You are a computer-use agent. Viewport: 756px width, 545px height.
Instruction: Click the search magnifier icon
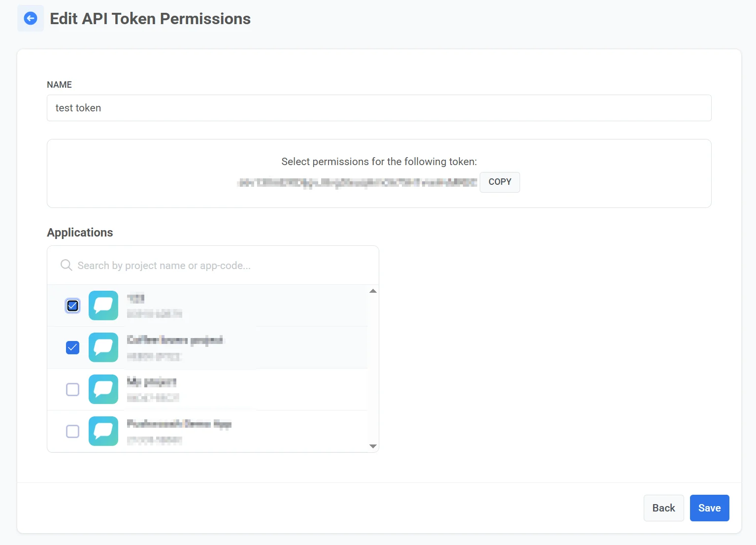tap(66, 265)
